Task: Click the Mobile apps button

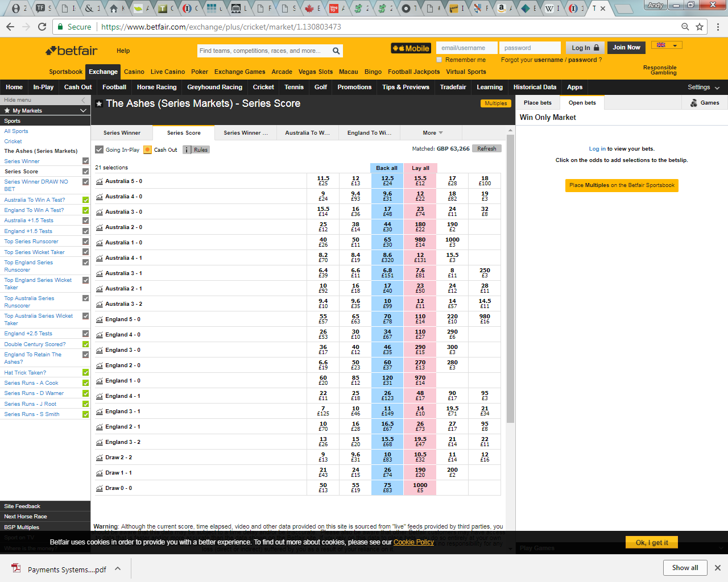Action: click(411, 48)
